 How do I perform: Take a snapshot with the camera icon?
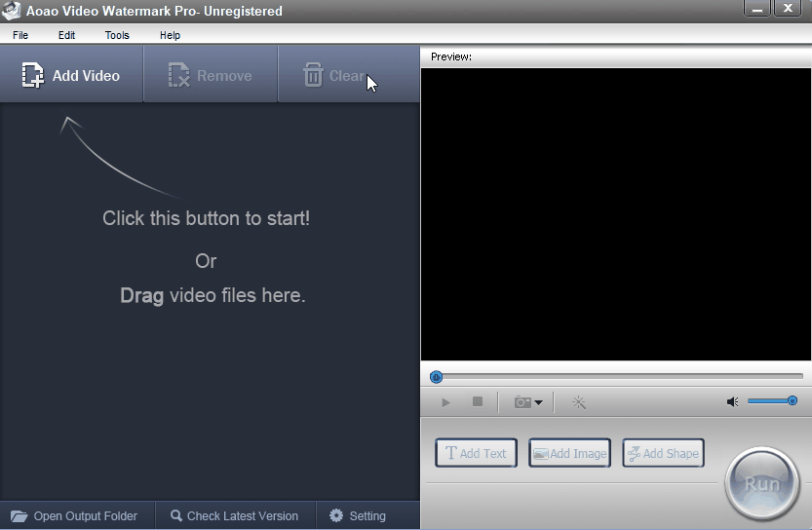(522, 402)
